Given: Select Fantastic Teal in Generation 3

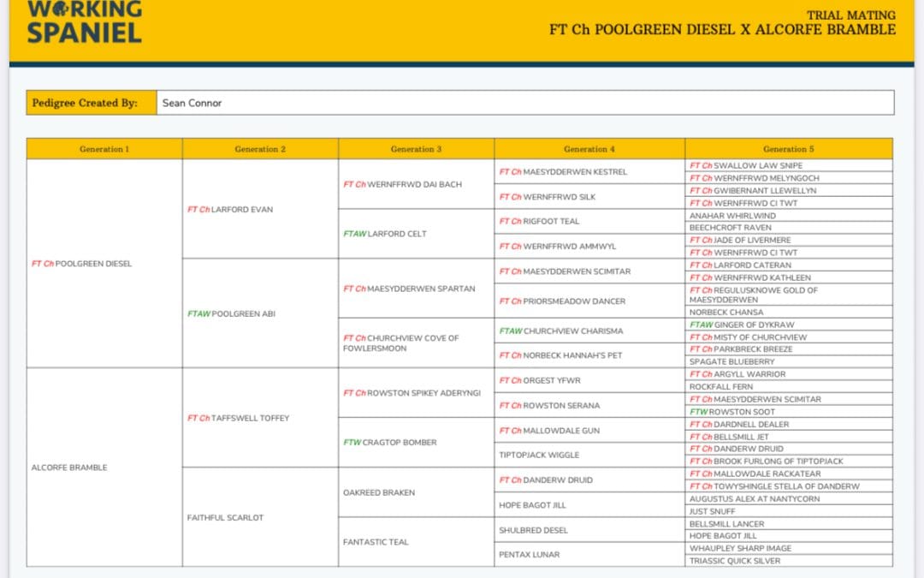Looking at the screenshot, I should [376, 542].
